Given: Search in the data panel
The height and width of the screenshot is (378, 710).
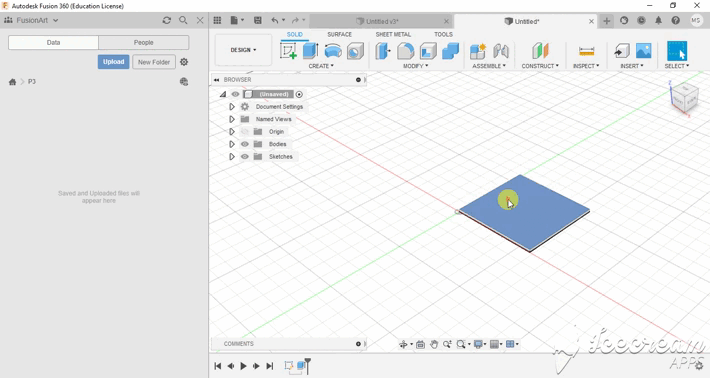Looking at the screenshot, I should [x=183, y=20].
